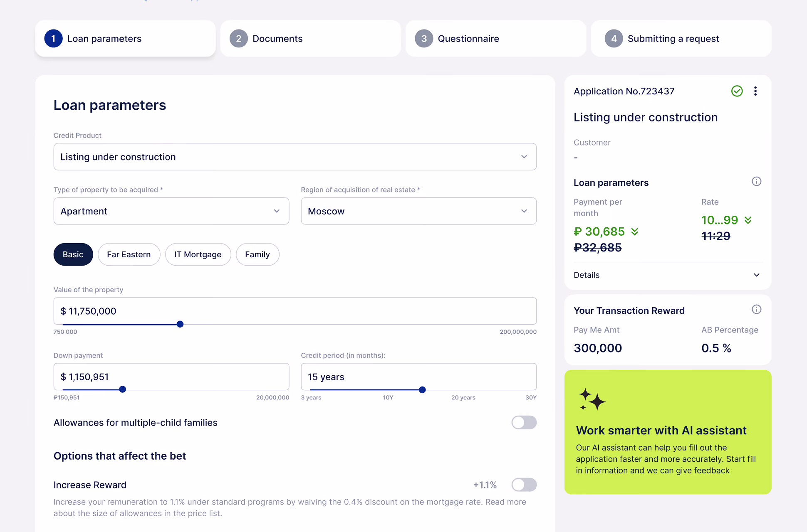This screenshot has height=532, width=807.
Task: Click the step 4 number circle
Action: pos(614,39)
